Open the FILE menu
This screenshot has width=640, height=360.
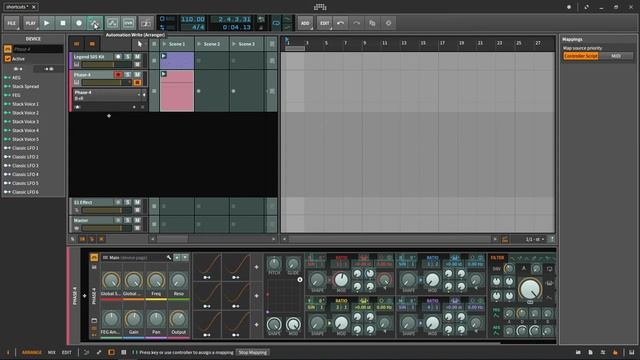point(12,23)
